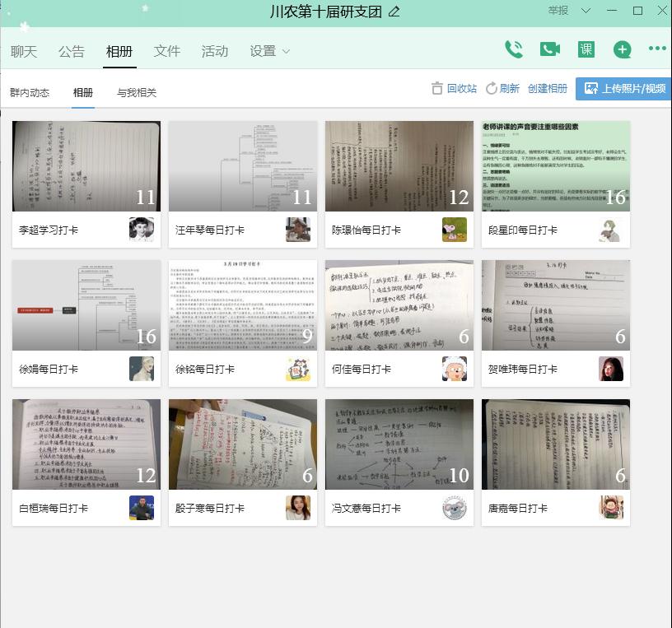Expand the 设置 settings dropdown

tap(270, 51)
